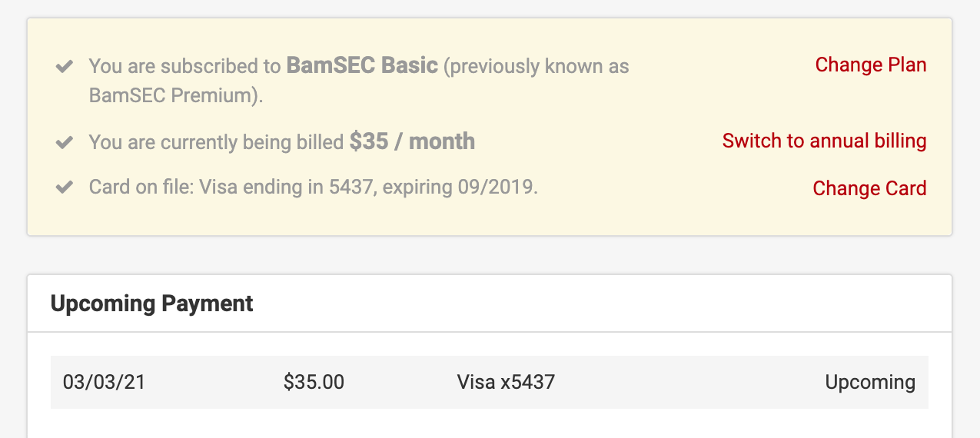Click the 'You are currently being billed' text
980x438 pixels.
[216, 143]
